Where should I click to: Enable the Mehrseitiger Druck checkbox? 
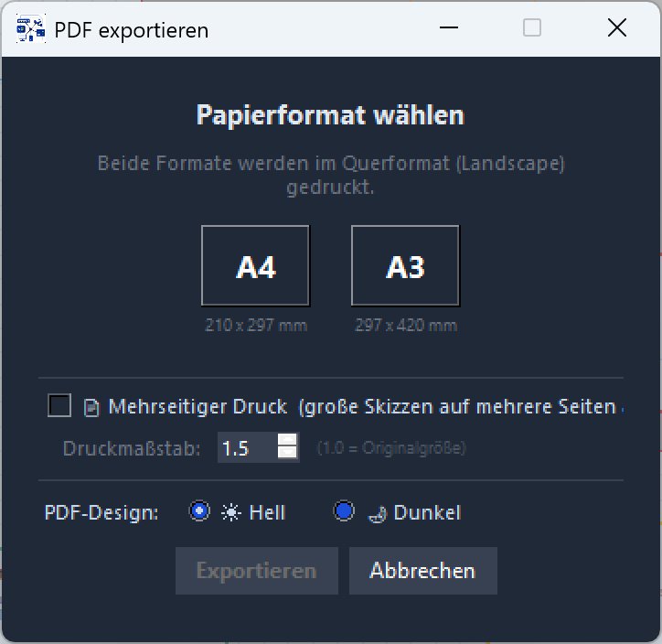point(59,405)
